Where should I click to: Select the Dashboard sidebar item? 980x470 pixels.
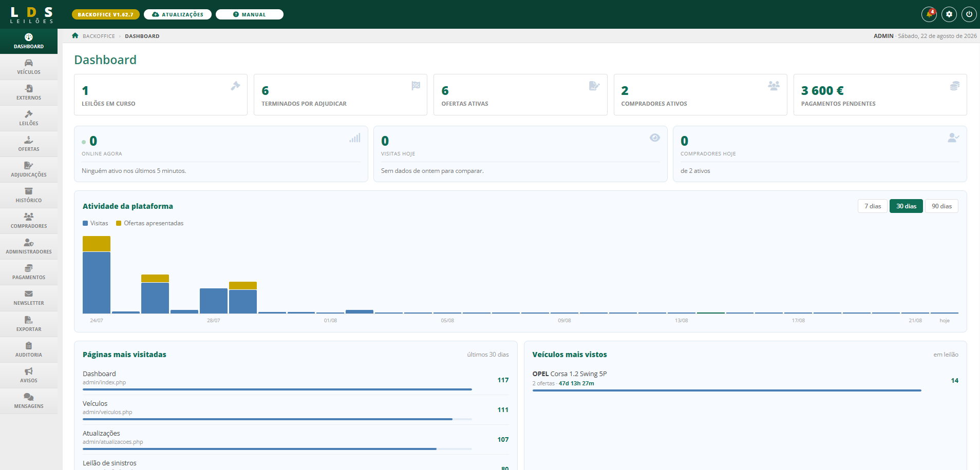pos(29,41)
